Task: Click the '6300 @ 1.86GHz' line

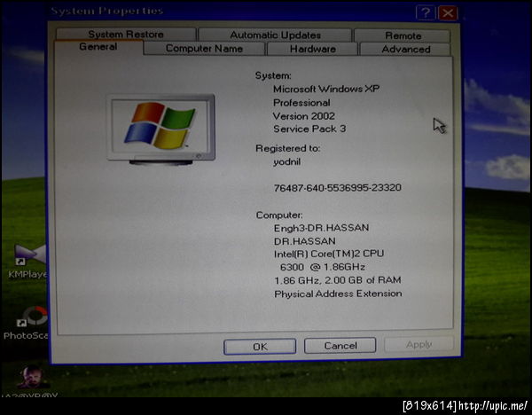Action: coord(323,267)
